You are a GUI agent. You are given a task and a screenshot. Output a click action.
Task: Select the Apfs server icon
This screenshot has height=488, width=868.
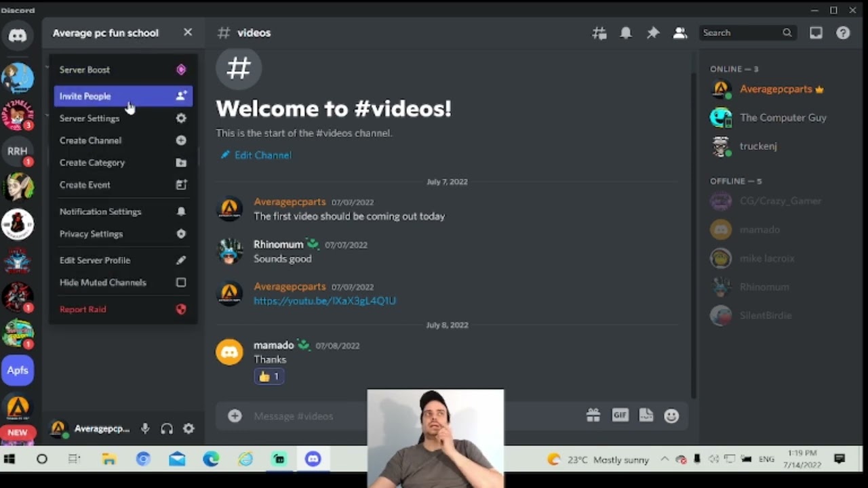[x=18, y=370]
